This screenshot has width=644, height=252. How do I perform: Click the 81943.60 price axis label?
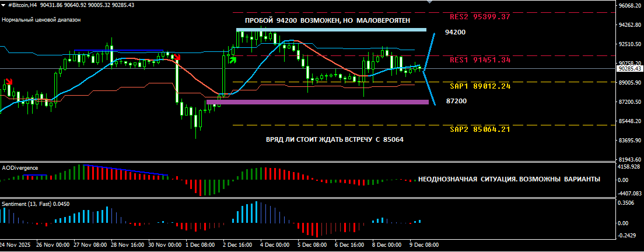629,159
